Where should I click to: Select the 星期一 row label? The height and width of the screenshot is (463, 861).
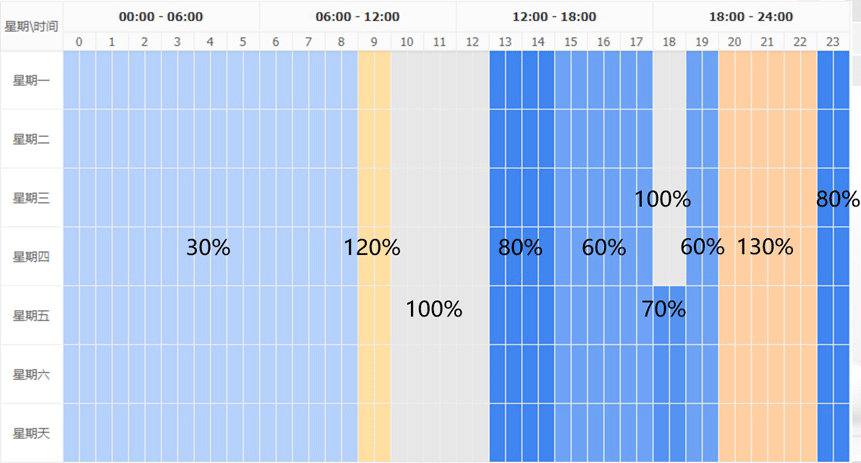pyautogui.click(x=31, y=81)
